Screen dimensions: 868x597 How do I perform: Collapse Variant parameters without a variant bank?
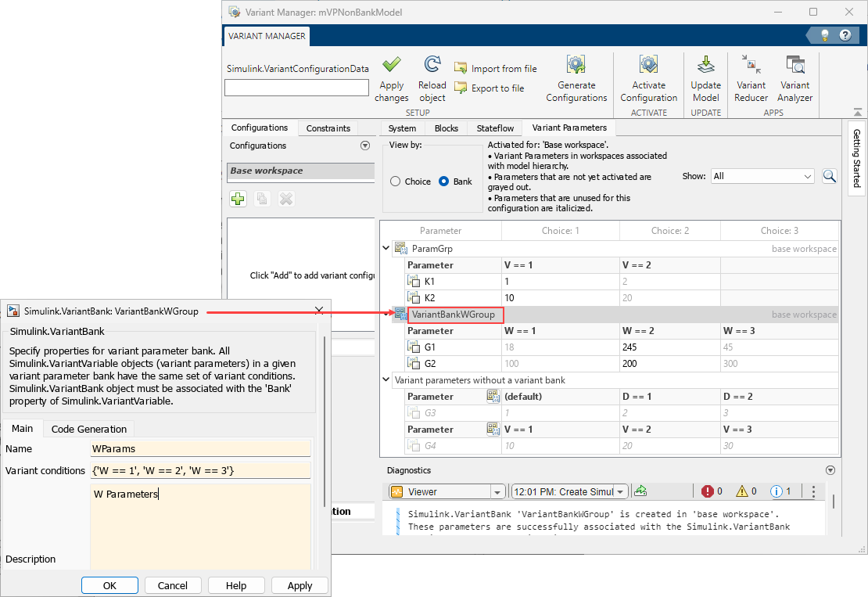pyautogui.click(x=385, y=380)
